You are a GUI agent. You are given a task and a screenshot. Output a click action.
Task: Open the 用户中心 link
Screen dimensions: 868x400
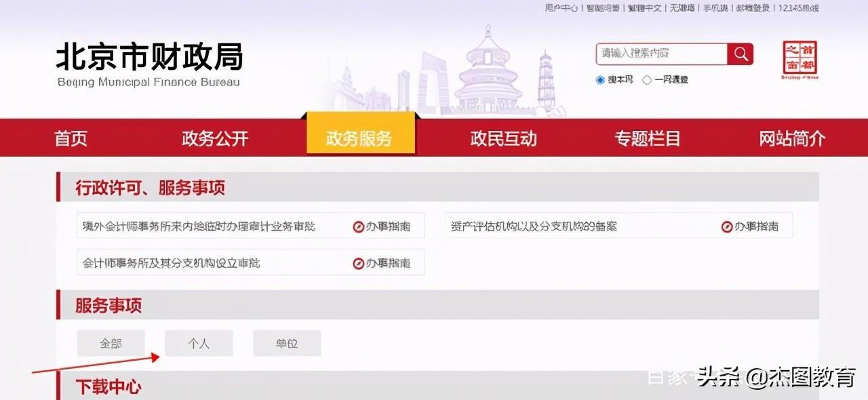tap(561, 8)
